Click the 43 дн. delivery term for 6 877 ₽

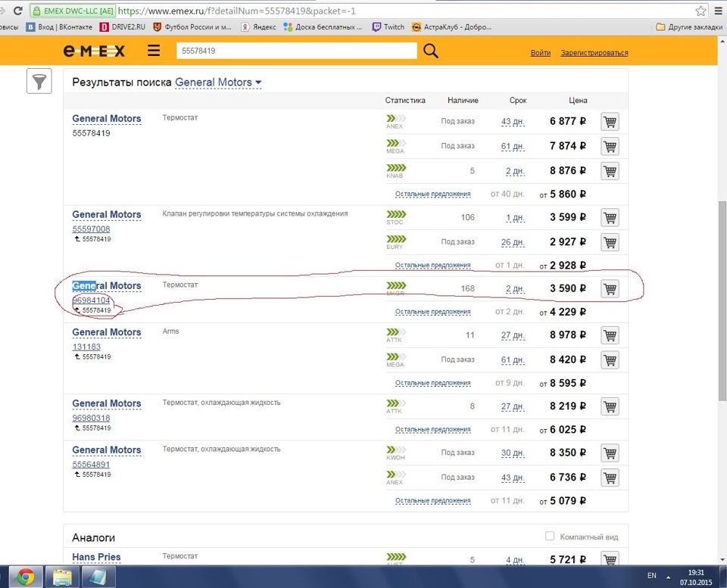(513, 122)
